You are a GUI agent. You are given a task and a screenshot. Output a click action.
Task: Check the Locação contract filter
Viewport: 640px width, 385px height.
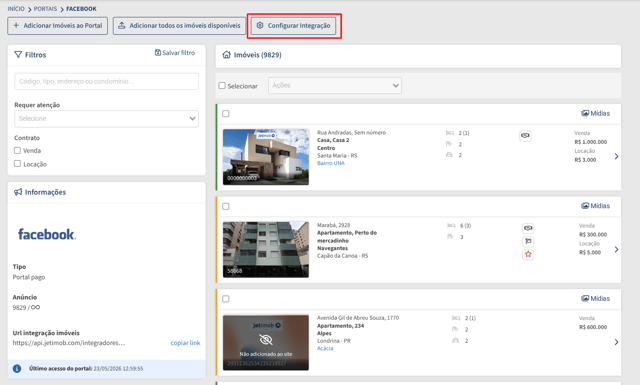tap(18, 164)
